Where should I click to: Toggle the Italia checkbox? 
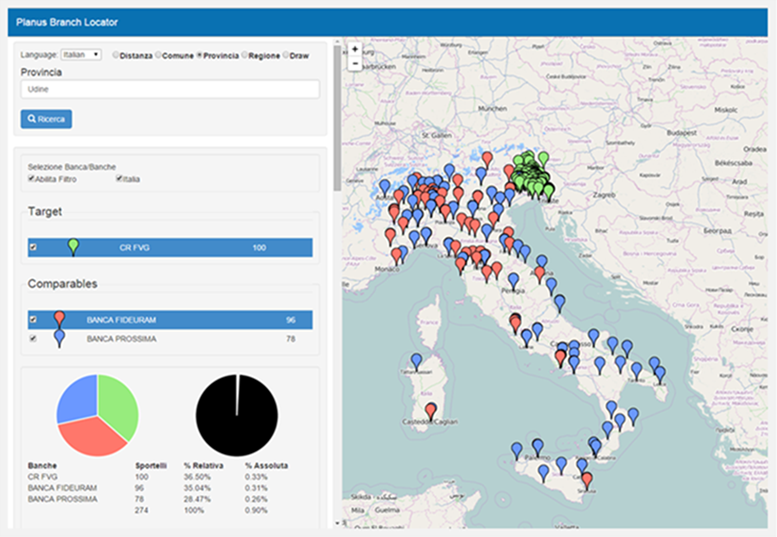[x=119, y=179]
